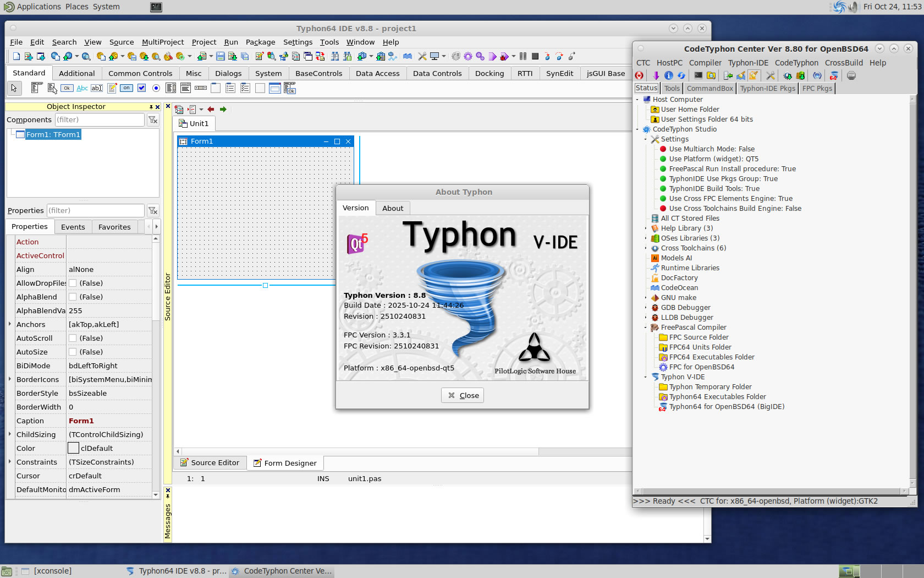Image resolution: width=924 pixels, height=578 pixels.
Task: Click the gray STOP sign icon
Action: coord(851,75)
